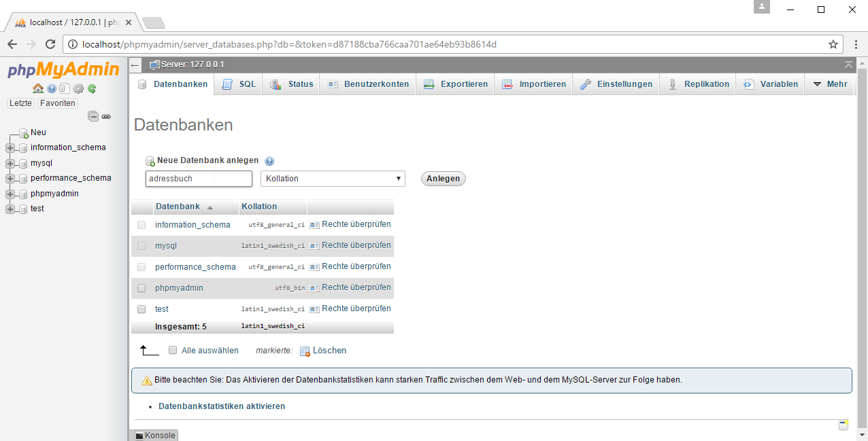The image size is (868, 441).
Task: Open phpMyAdmin documentation help icon in sidebar
Action: [x=52, y=88]
